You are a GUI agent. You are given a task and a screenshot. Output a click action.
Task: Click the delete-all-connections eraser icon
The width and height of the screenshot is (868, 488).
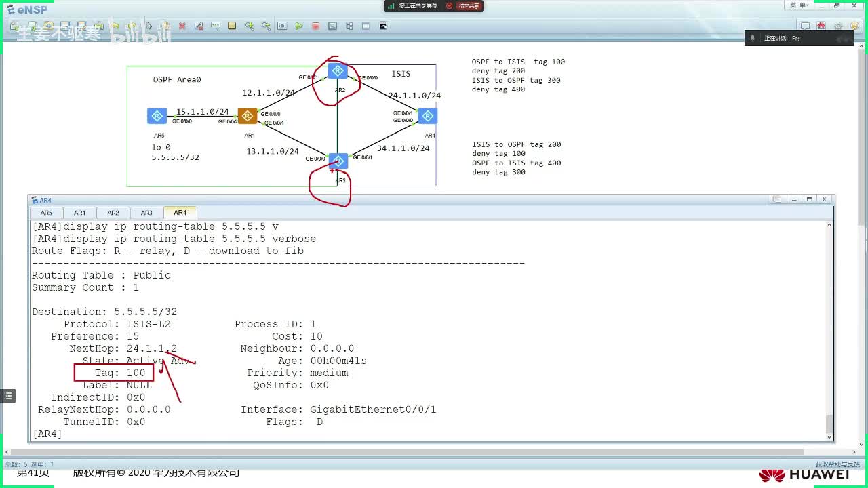[199, 26]
